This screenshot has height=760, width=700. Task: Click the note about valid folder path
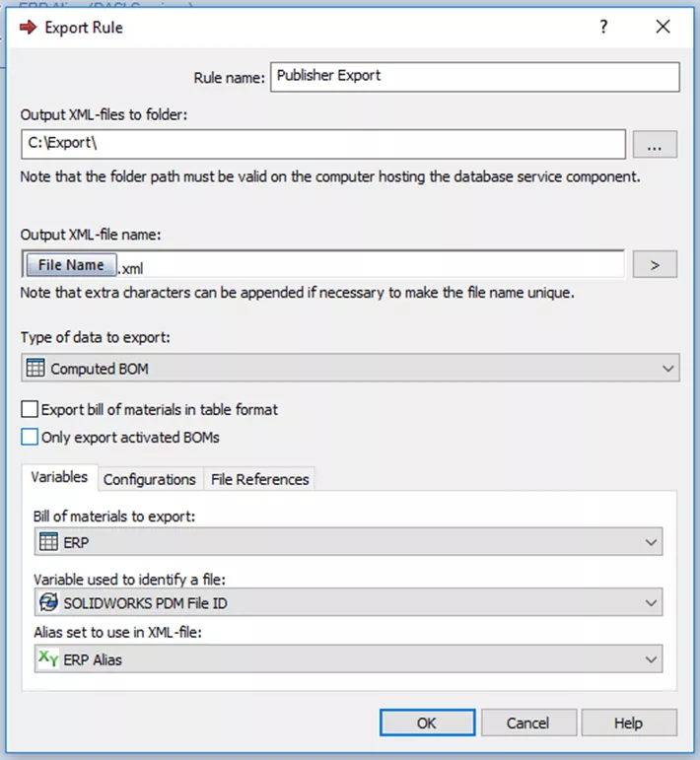pyautogui.click(x=330, y=176)
